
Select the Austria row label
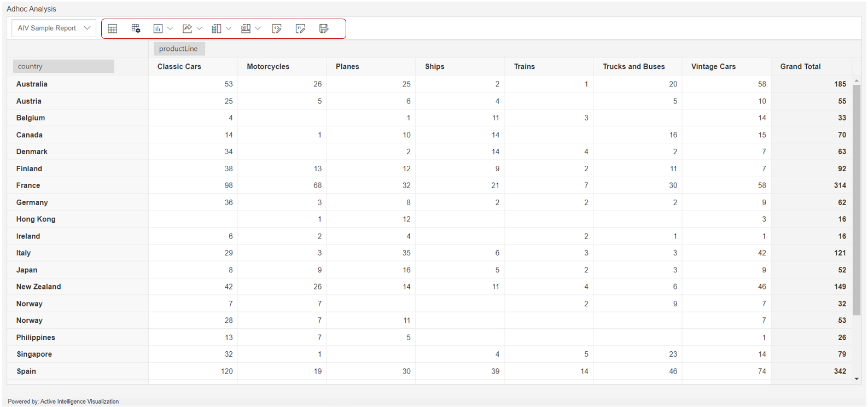tap(28, 101)
